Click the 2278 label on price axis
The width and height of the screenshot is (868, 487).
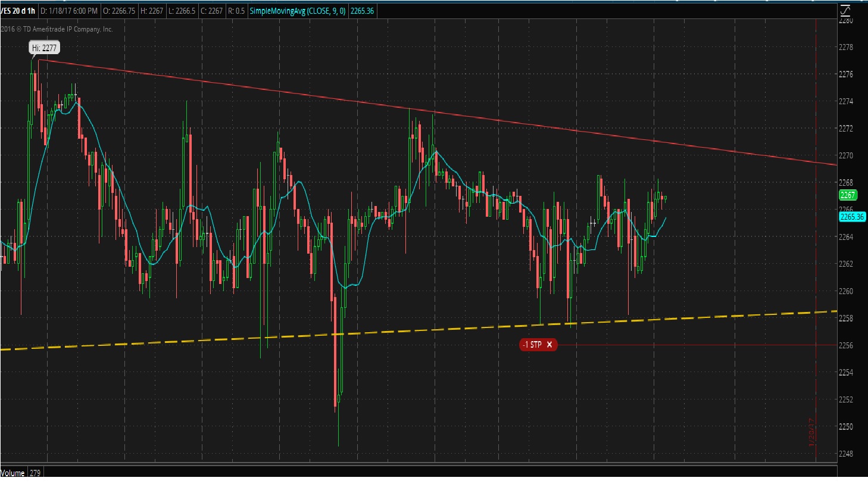(x=846, y=47)
